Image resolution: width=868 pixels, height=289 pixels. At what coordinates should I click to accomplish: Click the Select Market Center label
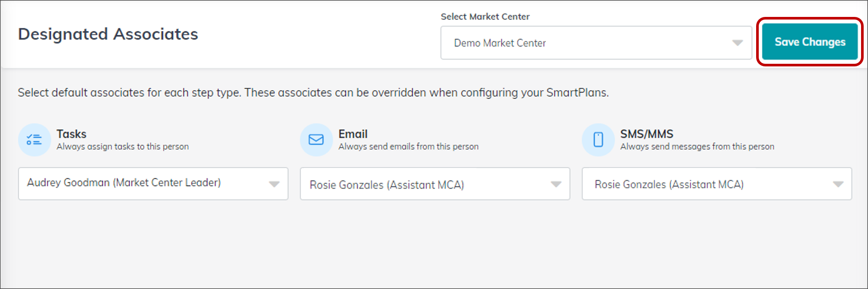(485, 16)
